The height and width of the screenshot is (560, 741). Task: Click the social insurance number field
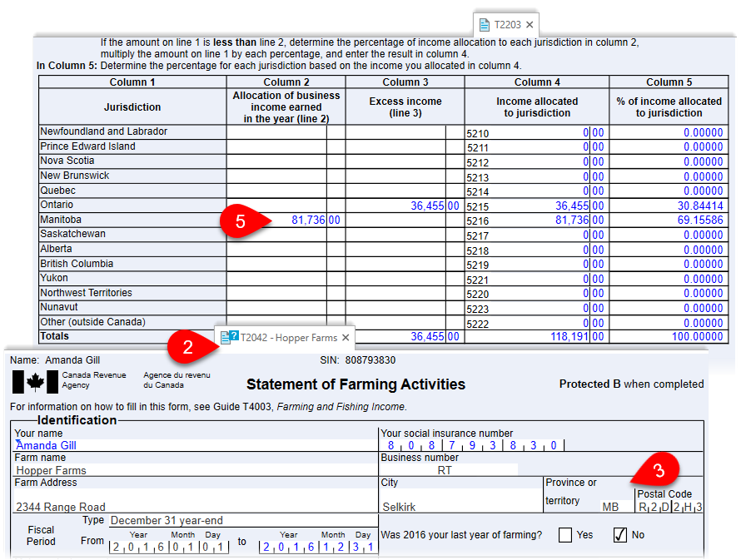click(475, 445)
